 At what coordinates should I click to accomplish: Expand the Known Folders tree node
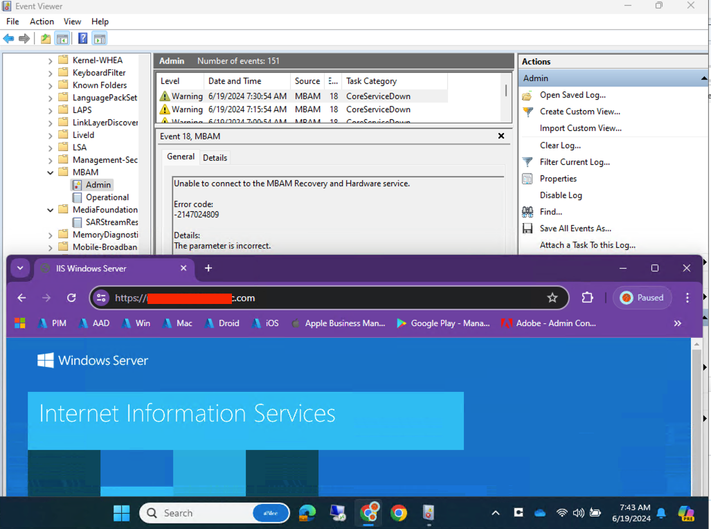50,85
